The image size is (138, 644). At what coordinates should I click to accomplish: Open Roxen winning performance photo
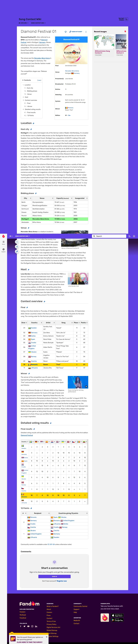click(78, 382)
